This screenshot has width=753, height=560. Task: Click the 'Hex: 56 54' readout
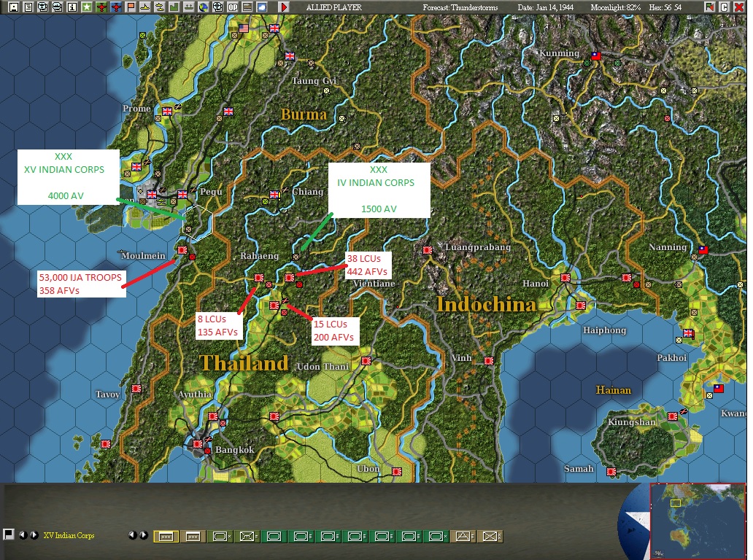pos(665,7)
